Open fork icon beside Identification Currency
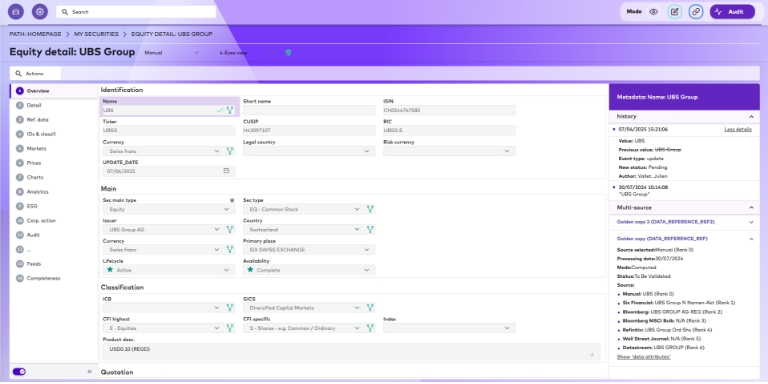The image size is (768, 384). [229, 151]
